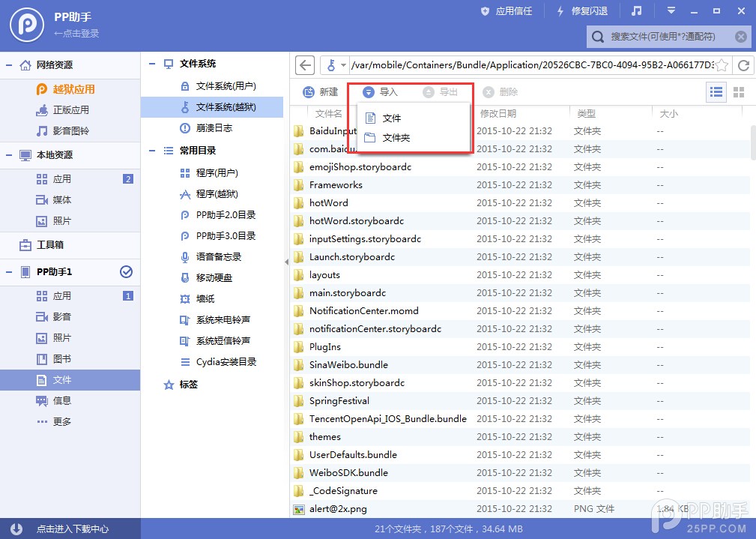Viewport: 756px width, 539px height.
Task: Click the 导入 toolbar button
Action: 380,91
